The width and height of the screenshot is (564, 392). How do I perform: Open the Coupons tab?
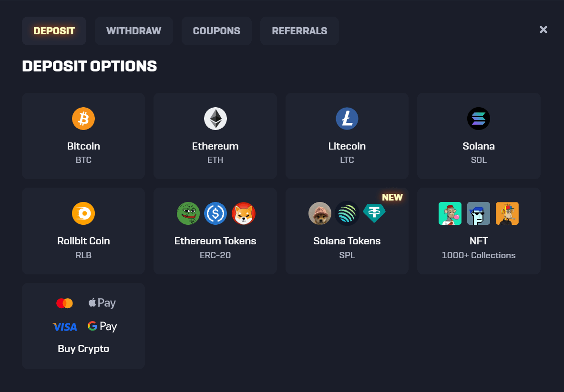216,31
